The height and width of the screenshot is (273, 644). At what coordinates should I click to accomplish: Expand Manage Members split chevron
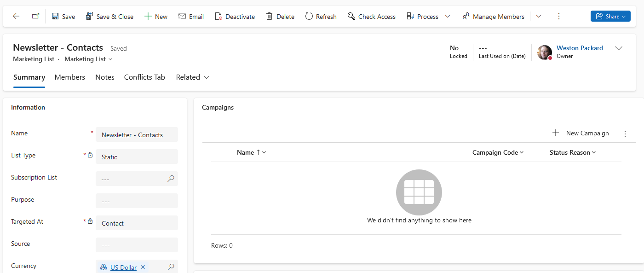click(539, 16)
